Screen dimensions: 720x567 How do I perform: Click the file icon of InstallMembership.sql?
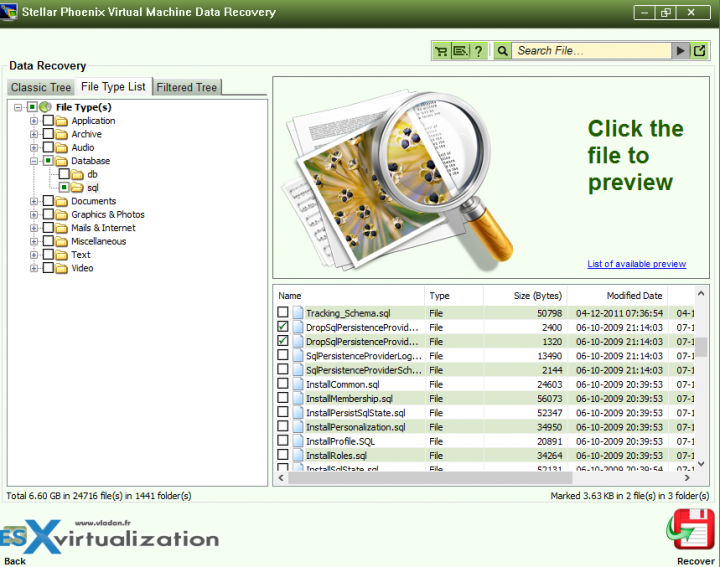coord(298,399)
